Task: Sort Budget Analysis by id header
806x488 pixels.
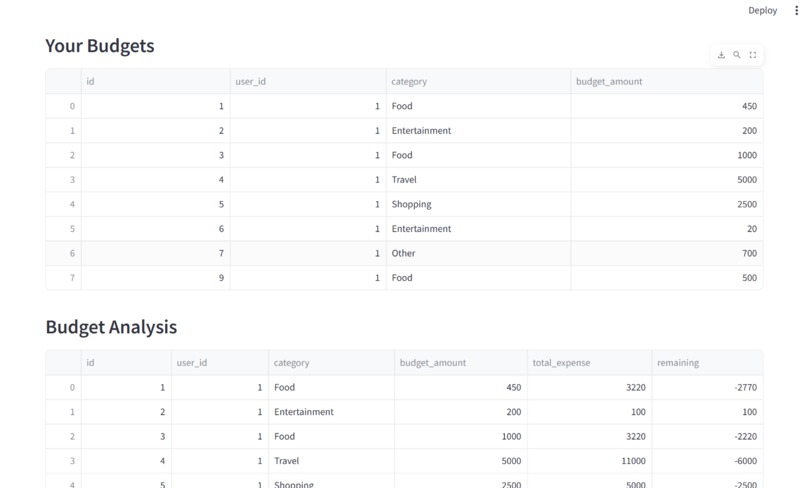Action: click(126, 363)
